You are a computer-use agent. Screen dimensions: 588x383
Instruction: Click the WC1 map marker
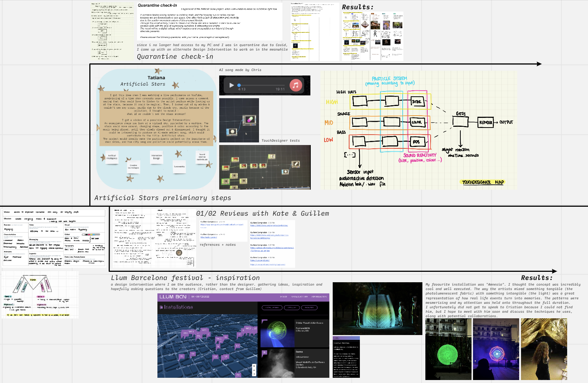click(191, 332)
